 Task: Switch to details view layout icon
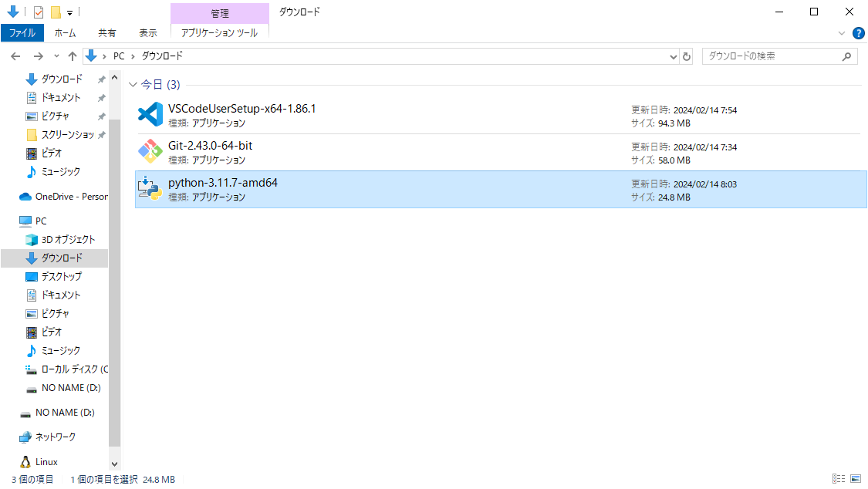coord(839,478)
